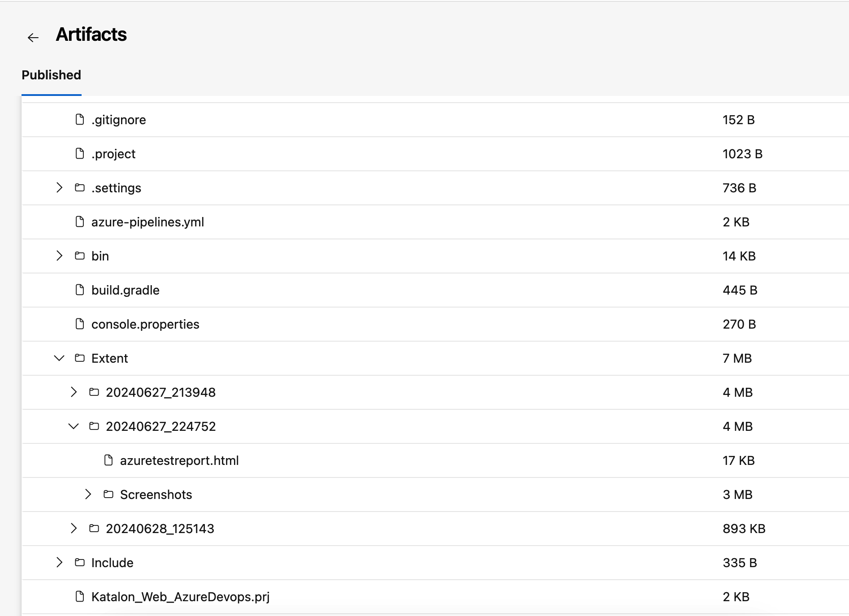Collapse the Extent folder
Screen dimensions: 849x616
point(59,358)
